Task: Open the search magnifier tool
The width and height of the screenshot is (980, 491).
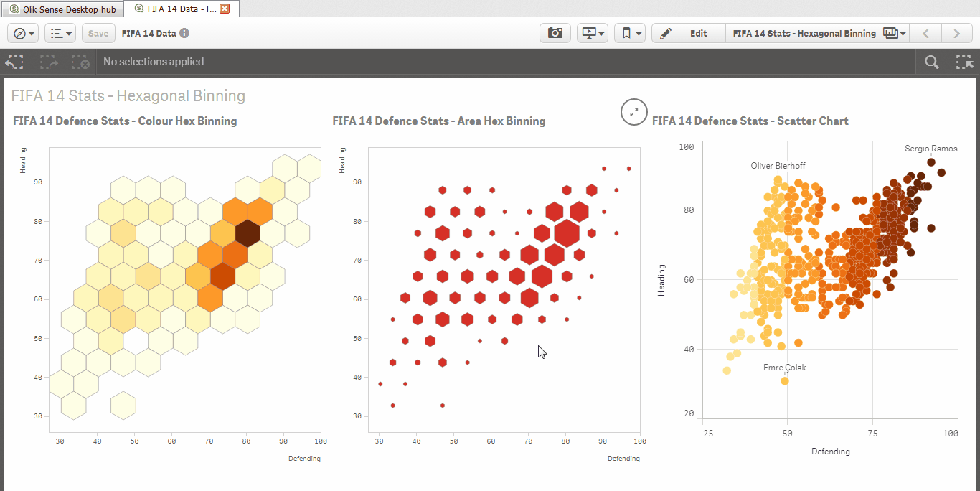Action: point(932,62)
